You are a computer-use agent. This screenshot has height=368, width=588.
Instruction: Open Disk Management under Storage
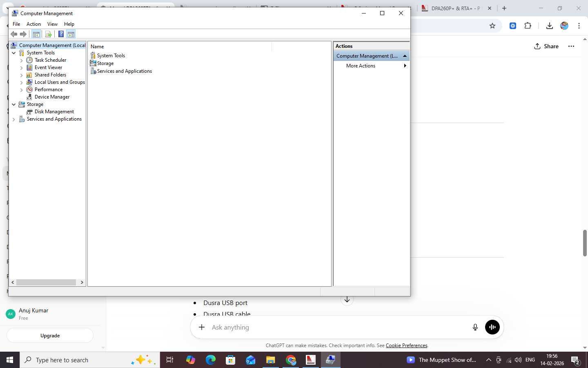54,112
